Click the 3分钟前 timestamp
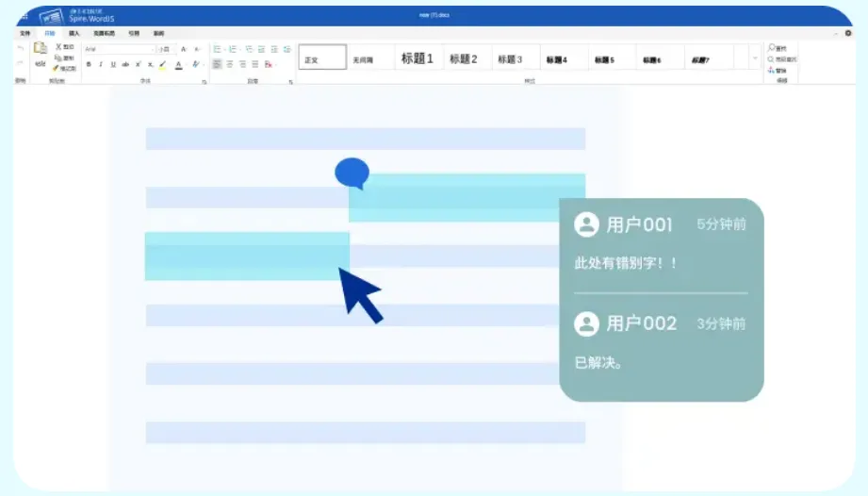This screenshot has width=868, height=496. (x=721, y=323)
